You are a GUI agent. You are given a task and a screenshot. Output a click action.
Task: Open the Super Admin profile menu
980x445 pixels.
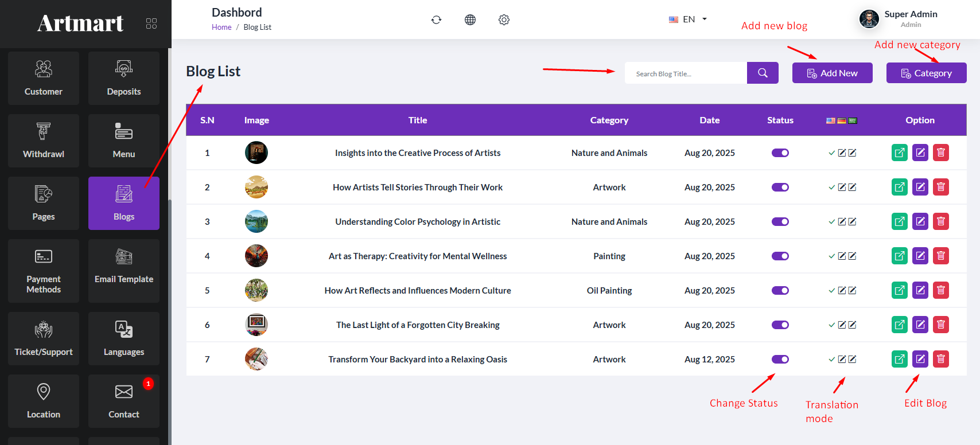[x=898, y=19]
